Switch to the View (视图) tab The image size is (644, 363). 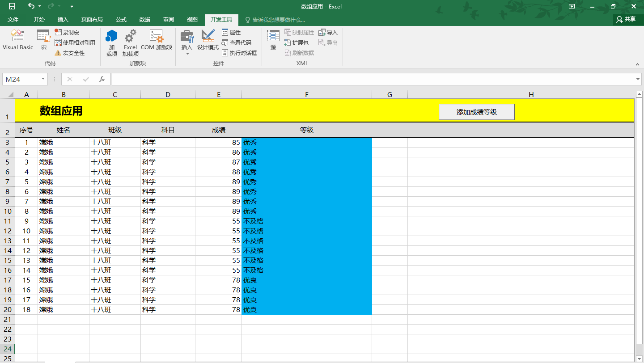coord(192,20)
